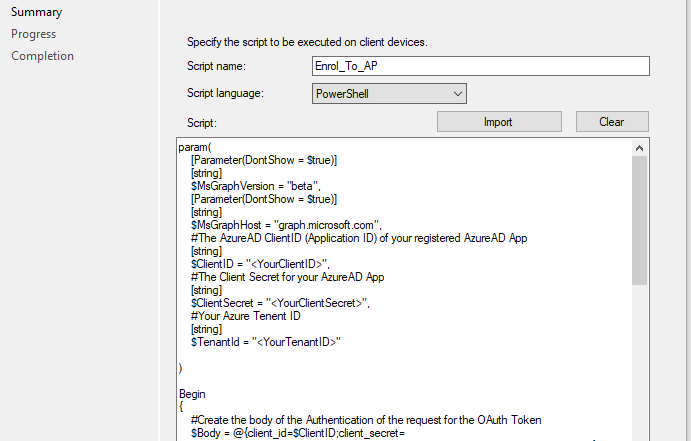Click the '#Create the body of the Authentication' comment

366,420
